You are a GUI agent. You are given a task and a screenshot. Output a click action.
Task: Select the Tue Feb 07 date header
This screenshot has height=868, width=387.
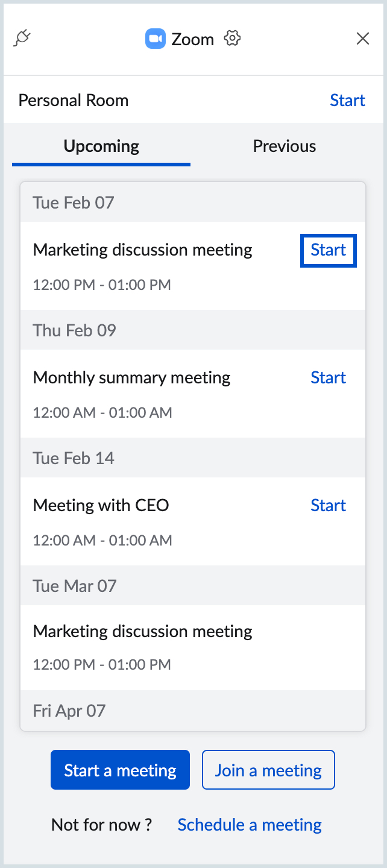pos(72,202)
